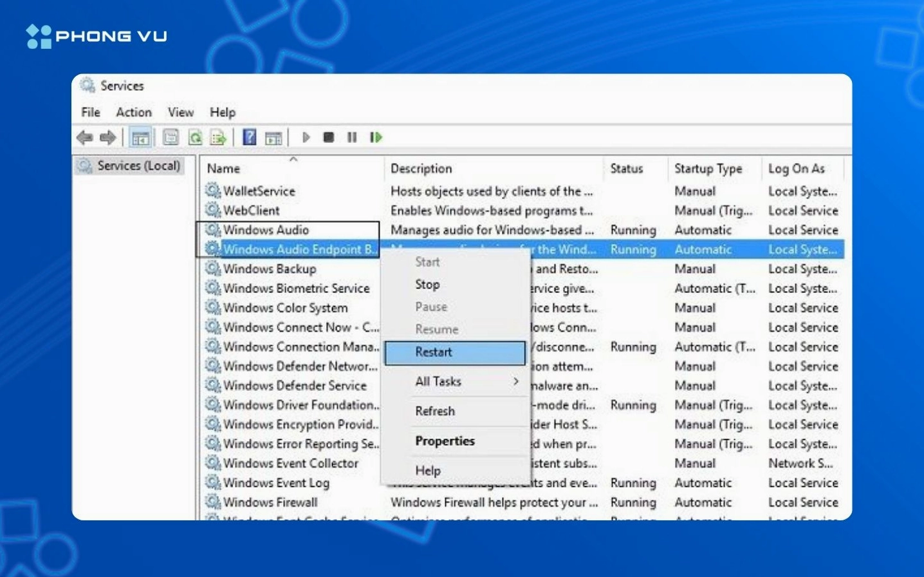Click Network S... in Windows Event Collector row
The height and width of the screenshot is (577, 924).
click(x=800, y=463)
